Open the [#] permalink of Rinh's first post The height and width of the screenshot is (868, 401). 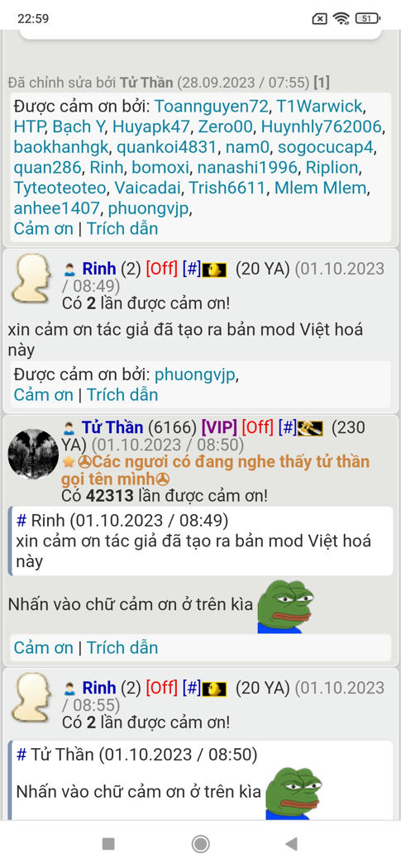[x=191, y=269]
